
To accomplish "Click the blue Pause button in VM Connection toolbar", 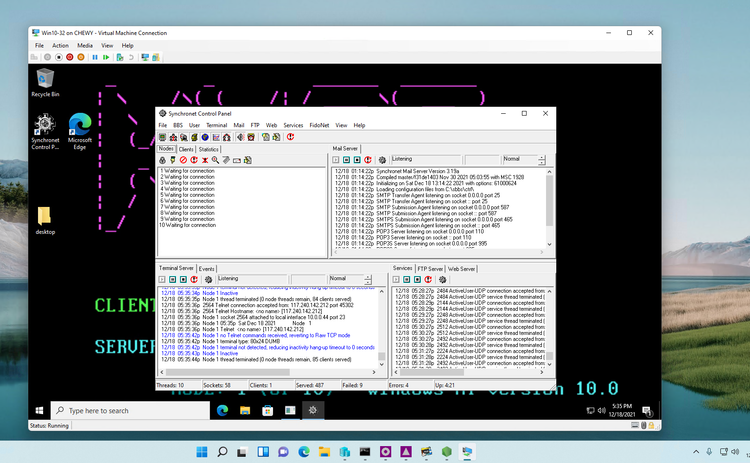I will click(x=95, y=57).
